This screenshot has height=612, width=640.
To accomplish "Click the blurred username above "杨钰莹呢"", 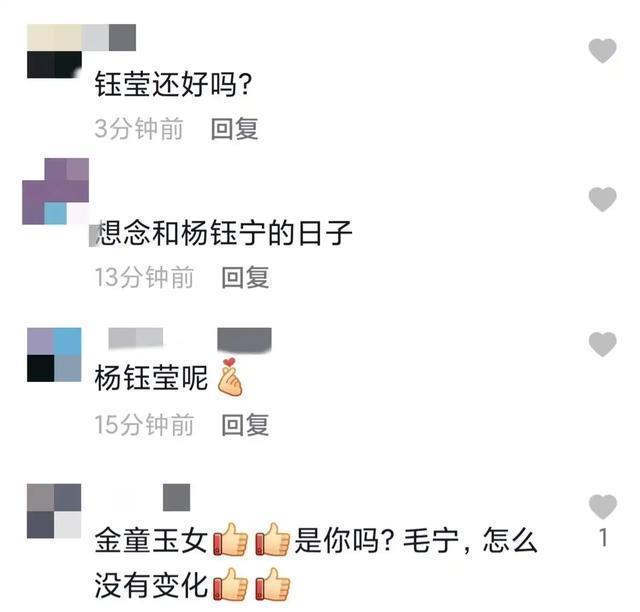I will (190, 339).
